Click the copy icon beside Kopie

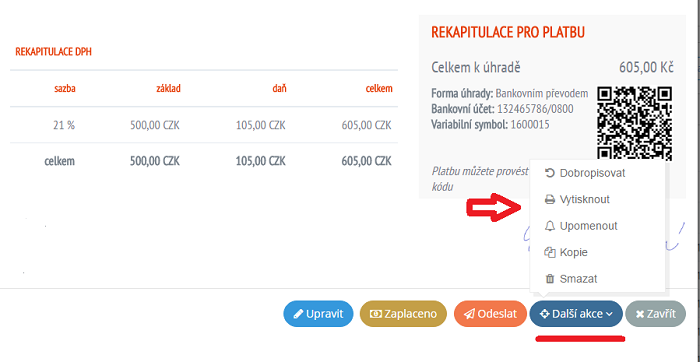coord(550,252)
